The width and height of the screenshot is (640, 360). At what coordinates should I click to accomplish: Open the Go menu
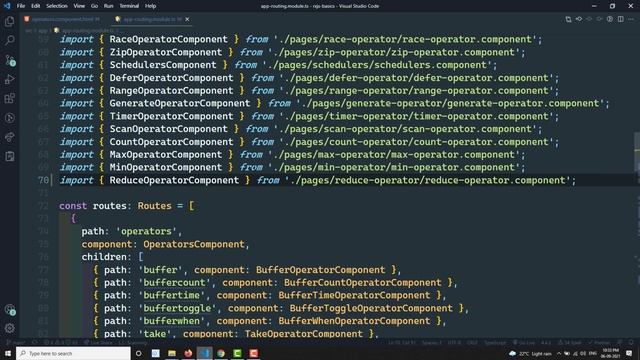coord(94,6)
